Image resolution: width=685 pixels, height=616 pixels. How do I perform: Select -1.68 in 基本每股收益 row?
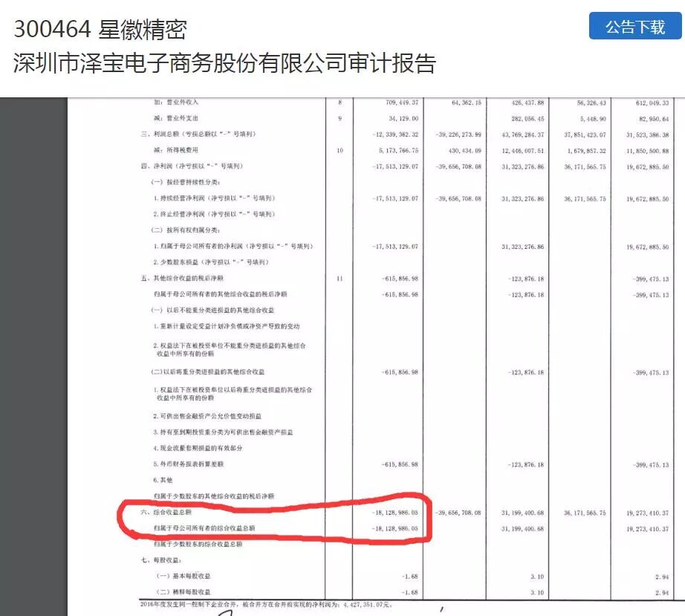pos(411,577)
